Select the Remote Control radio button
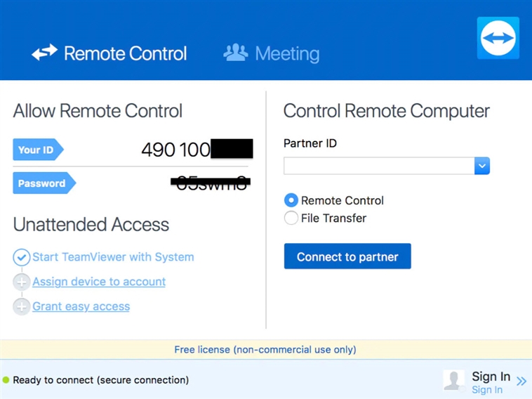 click(291, 200)
